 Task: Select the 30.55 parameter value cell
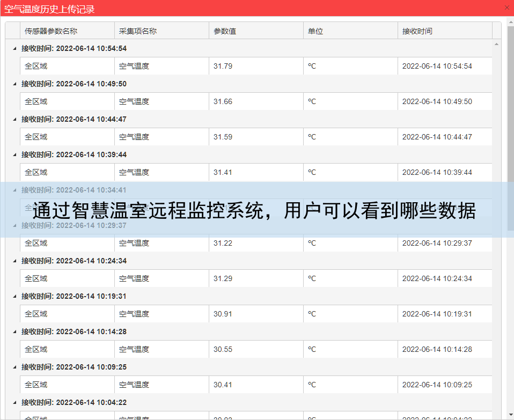(256, 349)
